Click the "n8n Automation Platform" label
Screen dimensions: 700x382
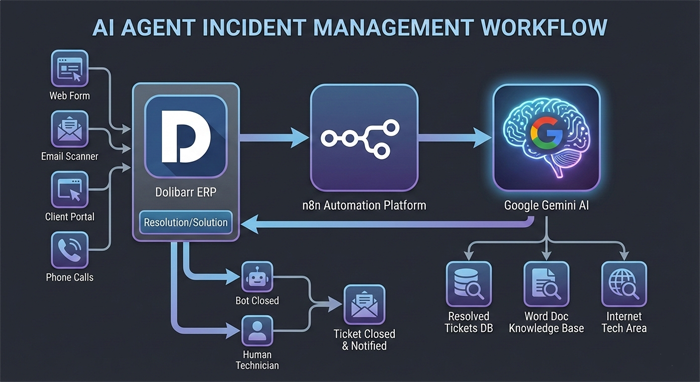point(364,205)
